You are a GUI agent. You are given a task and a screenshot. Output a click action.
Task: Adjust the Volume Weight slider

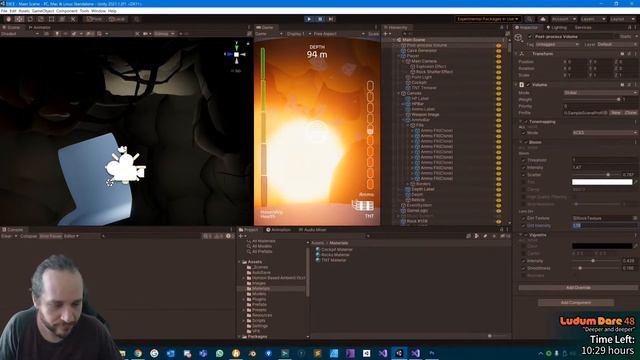click(592, 99)
